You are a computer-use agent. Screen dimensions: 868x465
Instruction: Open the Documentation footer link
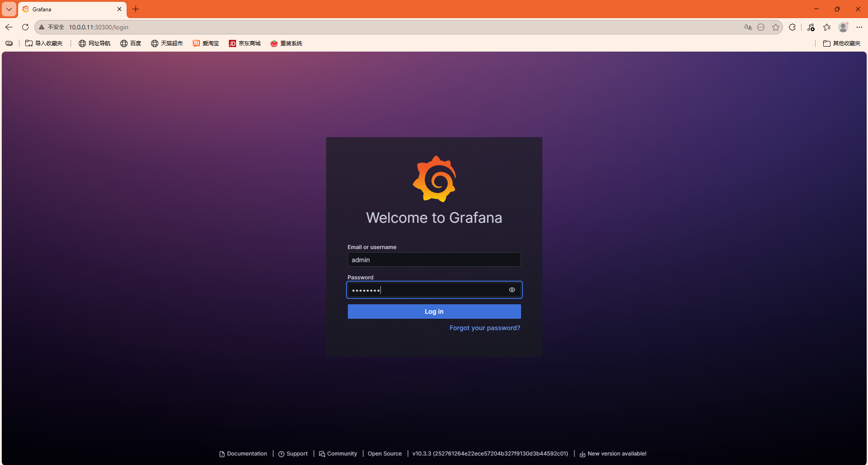pos(243,454)
